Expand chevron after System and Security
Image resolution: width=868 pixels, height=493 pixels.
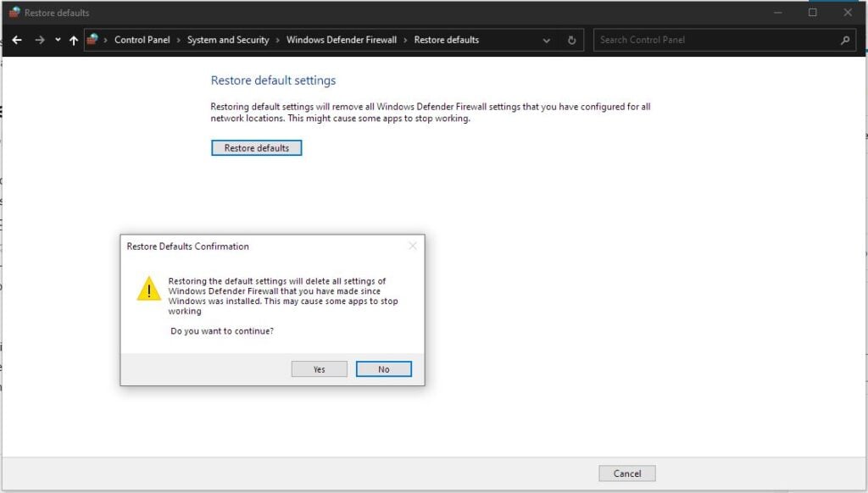[278, 40]
